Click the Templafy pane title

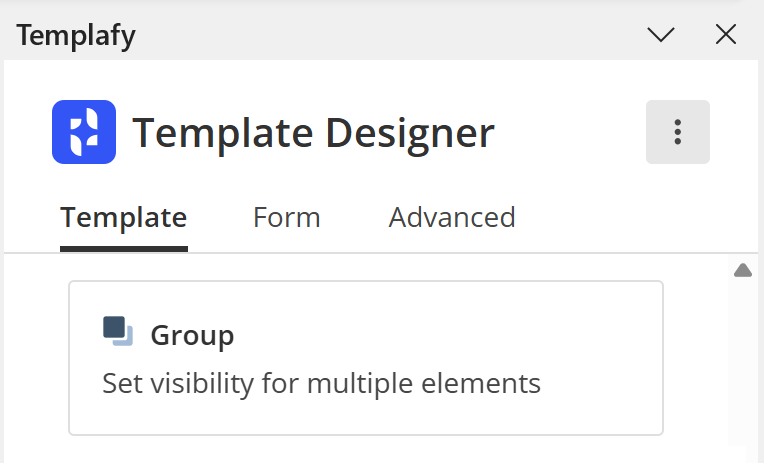(76, 36)
